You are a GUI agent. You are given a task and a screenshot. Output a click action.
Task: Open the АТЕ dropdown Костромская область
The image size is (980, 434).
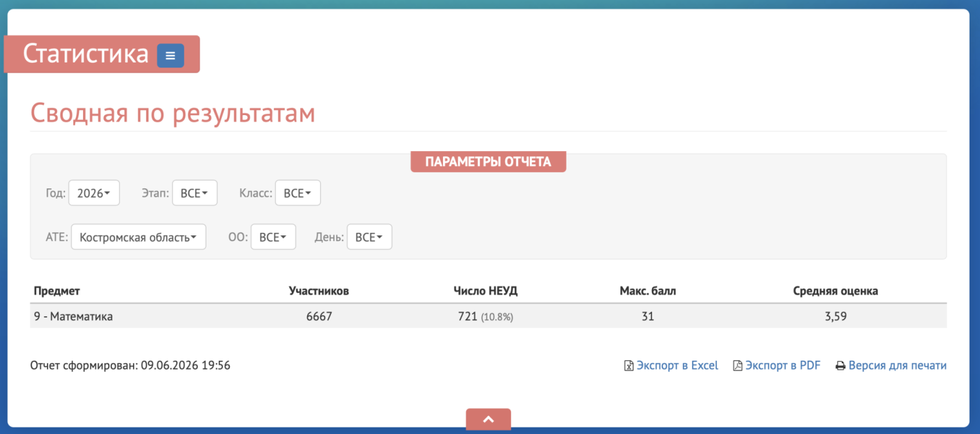coord(138,237)
